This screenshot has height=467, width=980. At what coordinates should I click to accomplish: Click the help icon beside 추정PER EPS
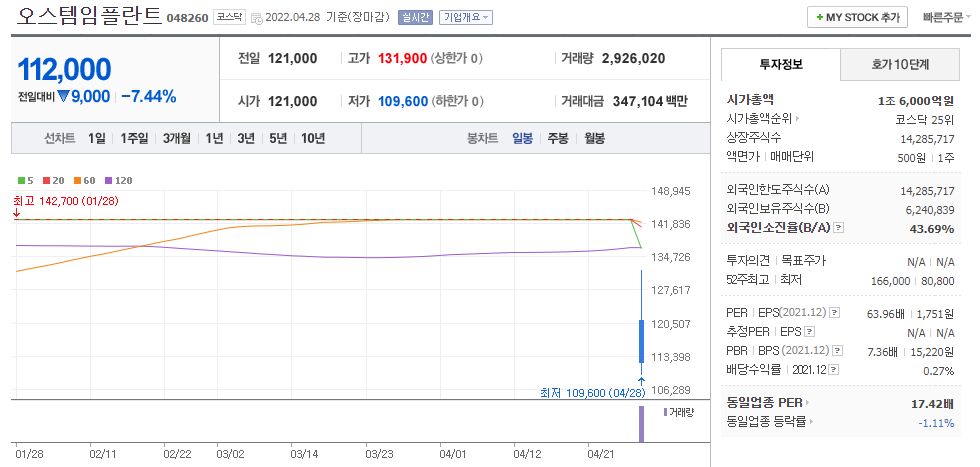coord(810,331)
